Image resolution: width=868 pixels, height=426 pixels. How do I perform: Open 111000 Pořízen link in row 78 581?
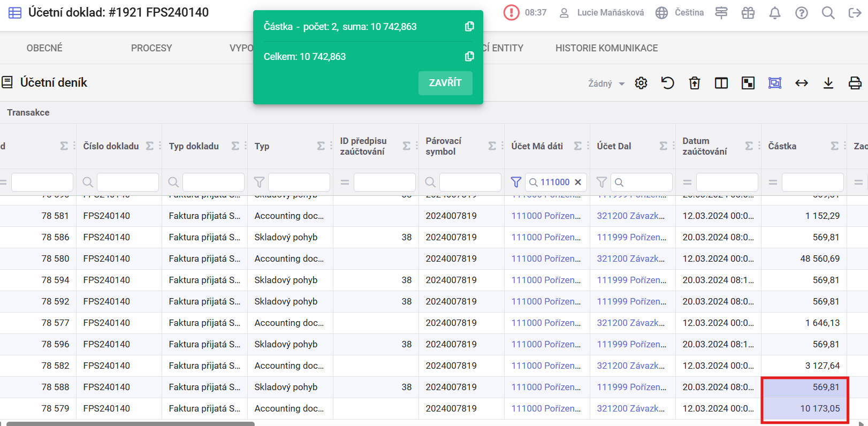(x=546, y=216)
